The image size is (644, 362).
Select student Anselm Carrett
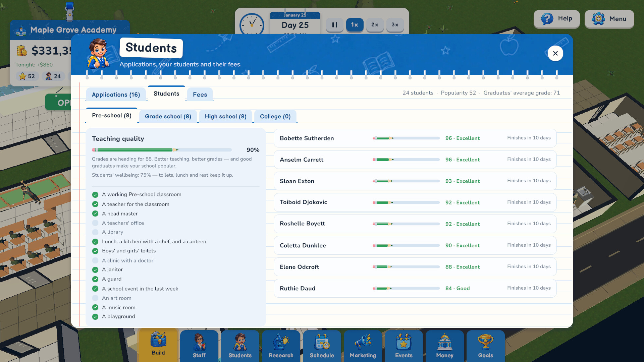click(x=415, y=160)
